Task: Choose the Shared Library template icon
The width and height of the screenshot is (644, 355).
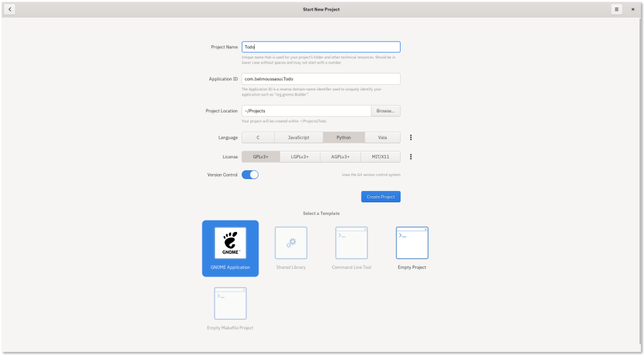Action: pyautogui.click(x=291, y=243)
